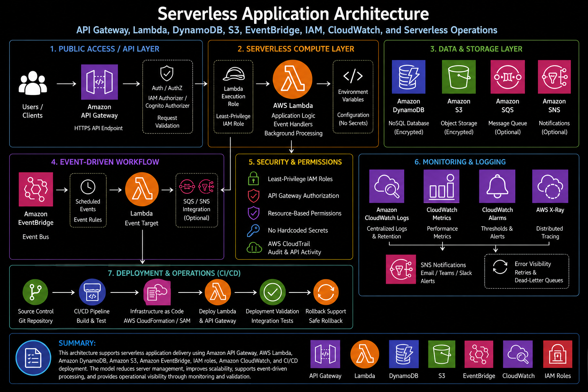The image size is (588, 392).
Task: Select the 'AWS CloudFormation / SAM' label
Action: pos(157,321)
